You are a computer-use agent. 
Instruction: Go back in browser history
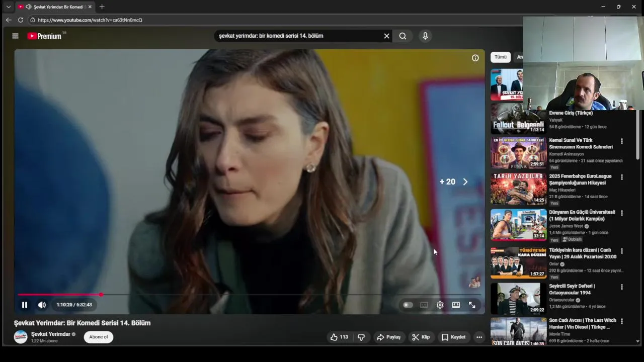(x=8, y=20)
